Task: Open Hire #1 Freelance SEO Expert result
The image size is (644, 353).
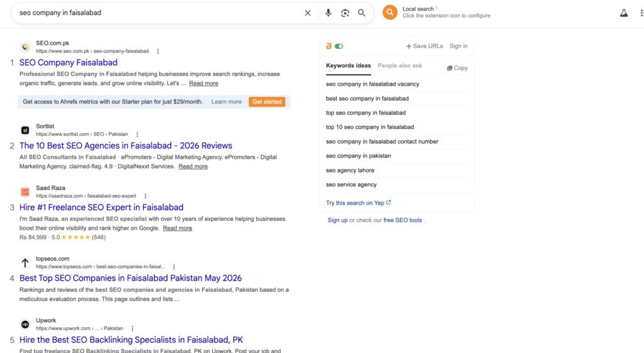Action: 101,207
